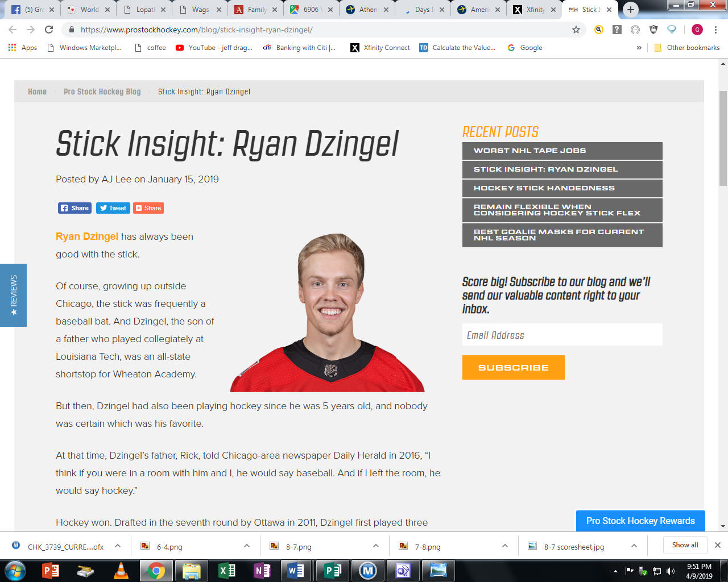
Task: Click the shield extension icon
Action: 653,30
